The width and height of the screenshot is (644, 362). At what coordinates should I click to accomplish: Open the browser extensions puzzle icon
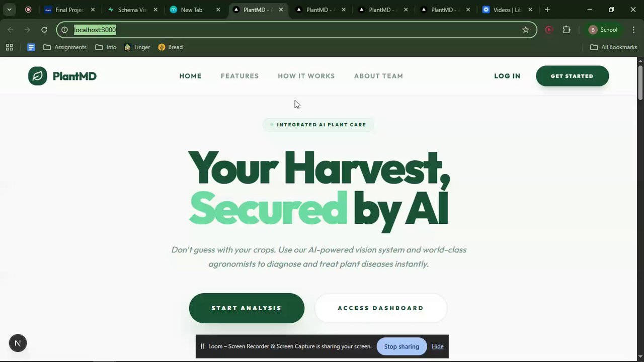567,30
